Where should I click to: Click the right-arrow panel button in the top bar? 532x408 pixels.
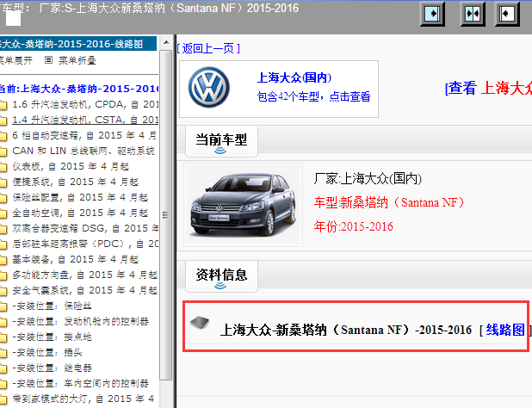[x=432, y=14]
